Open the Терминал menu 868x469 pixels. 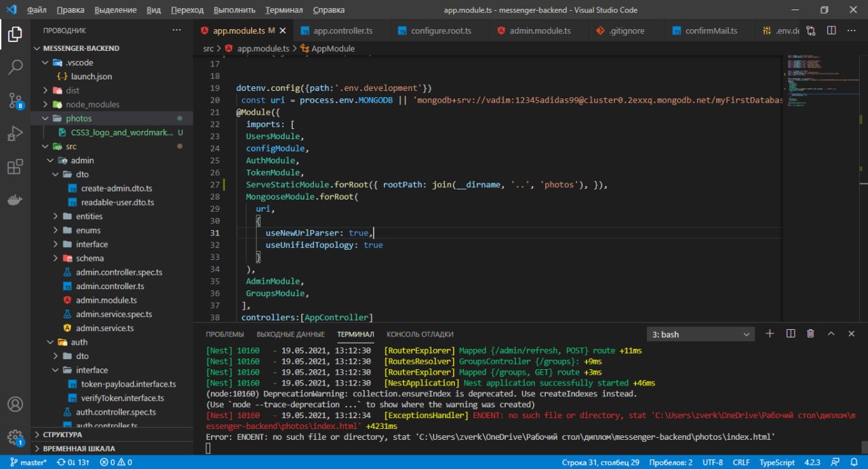(x=284, y=10)
